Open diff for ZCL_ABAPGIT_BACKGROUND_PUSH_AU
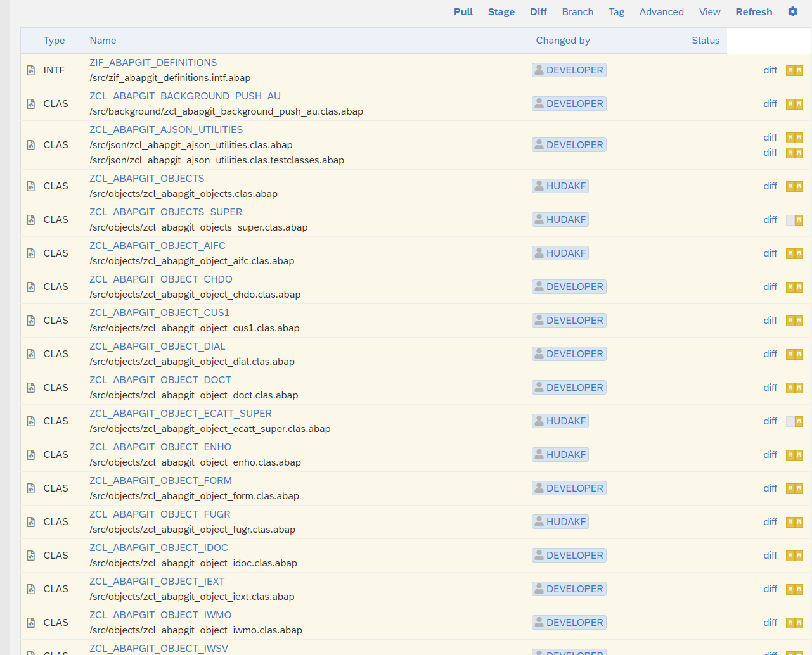 coord(770,103)
